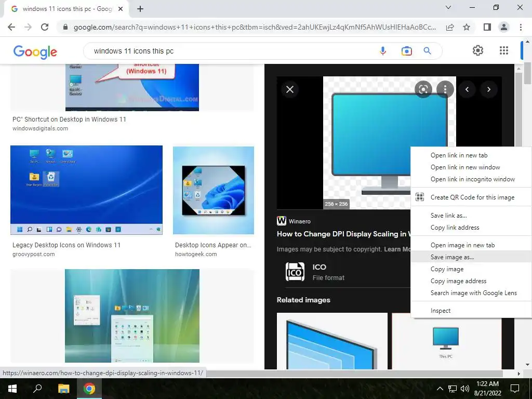
Task: Open the Google apps grid
Action: click(504, 50)
